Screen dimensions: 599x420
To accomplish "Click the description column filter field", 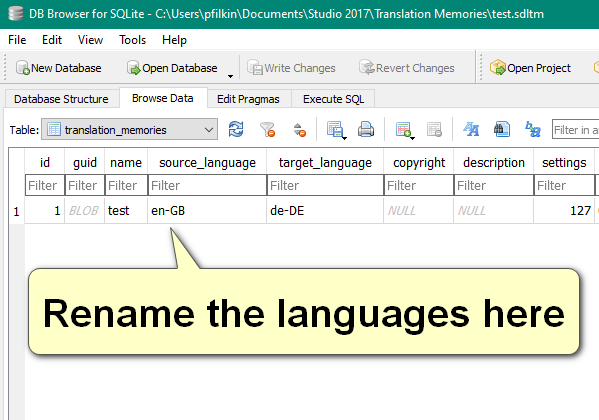I will 494,185.
